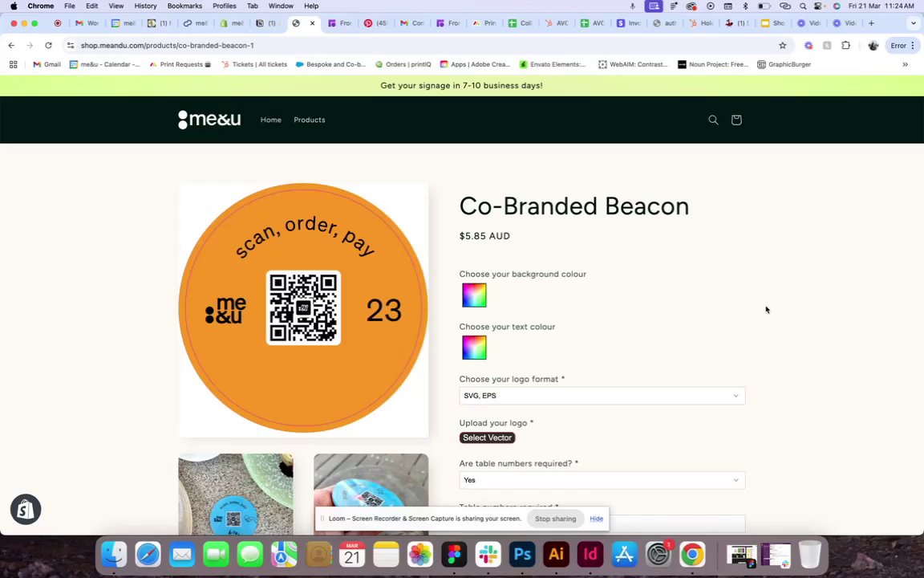
Task: Open the Calendar app from the dock
Action: click(x=352, y=555)
